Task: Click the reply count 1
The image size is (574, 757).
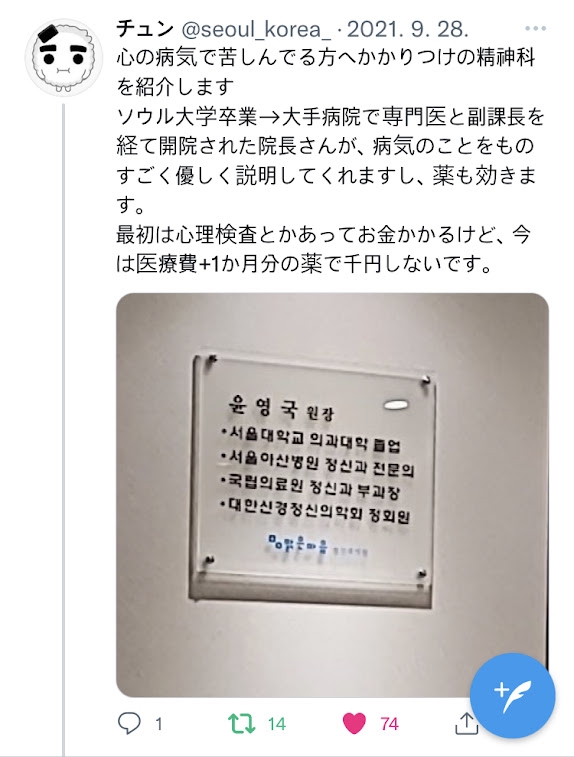Action: (158, 724)
